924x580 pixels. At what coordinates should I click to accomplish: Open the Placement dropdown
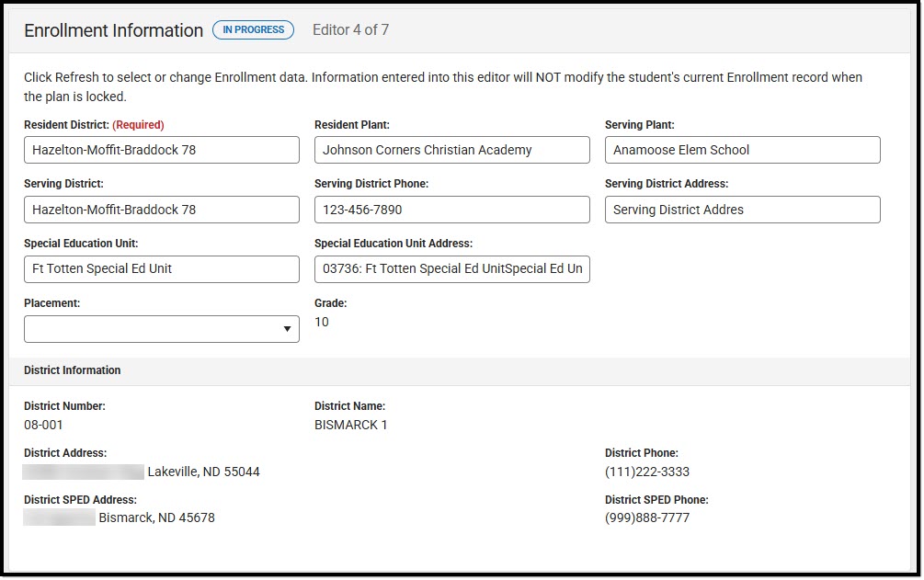162,328
